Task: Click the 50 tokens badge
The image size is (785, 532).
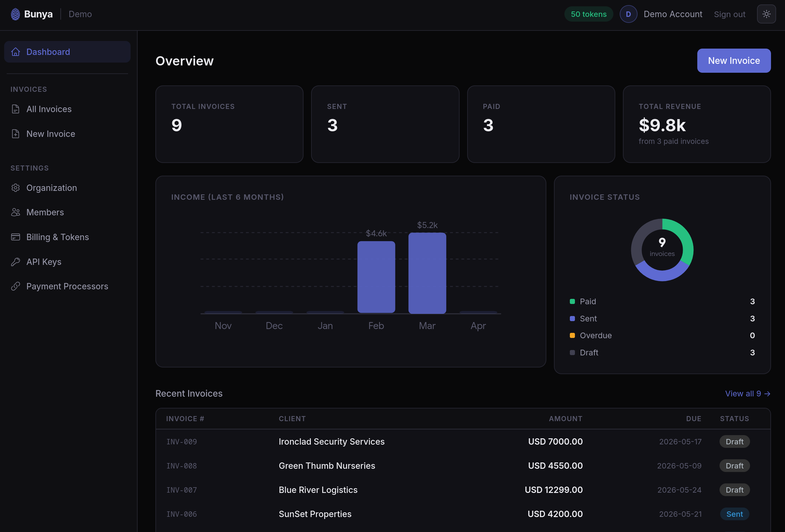Action: point(588,14)
